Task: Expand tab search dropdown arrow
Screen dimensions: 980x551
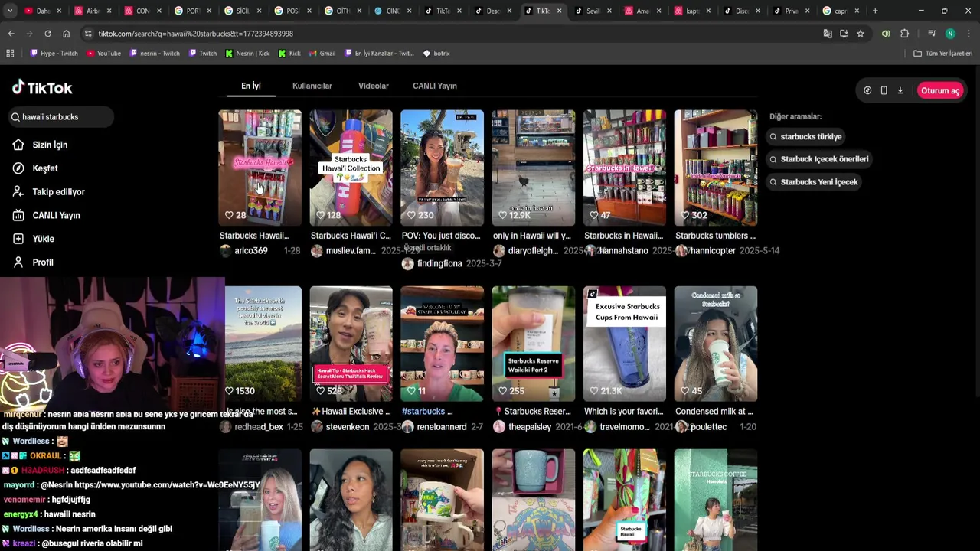Action: pos(9,11)
